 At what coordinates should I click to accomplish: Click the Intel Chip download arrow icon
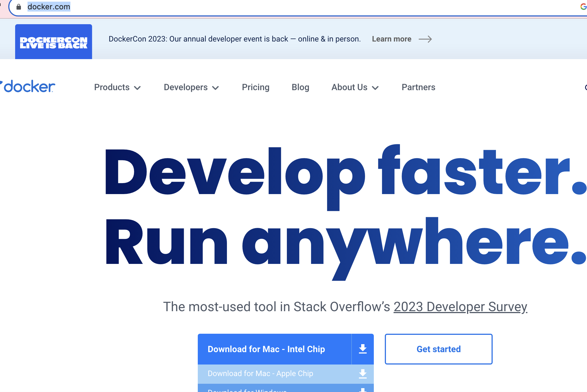tap(363, 349)
